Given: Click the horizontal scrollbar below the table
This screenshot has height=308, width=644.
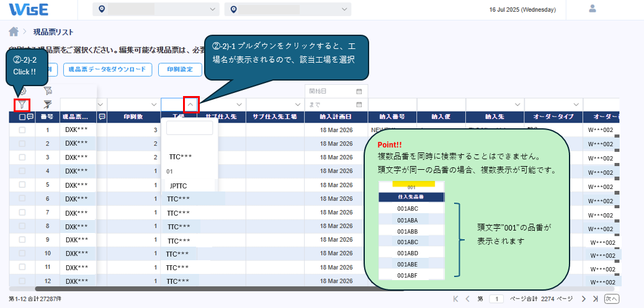Looking at the screenshot, I should coord(248,289).
